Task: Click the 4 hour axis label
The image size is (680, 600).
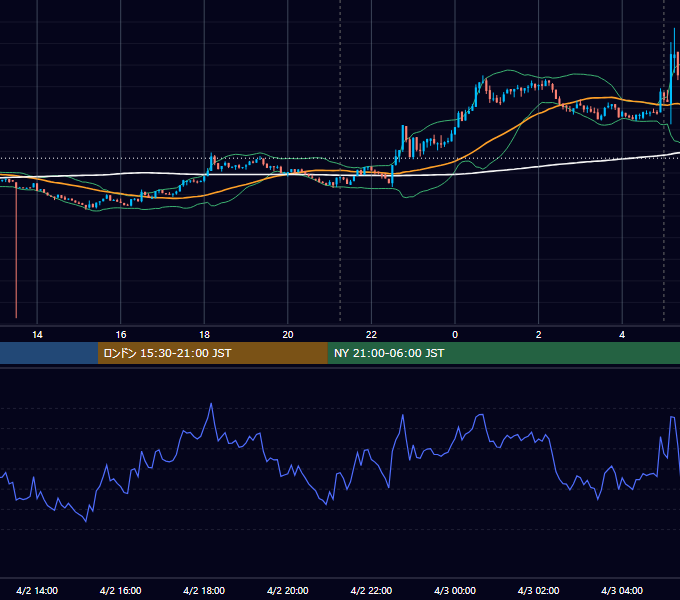Action: 622,335
